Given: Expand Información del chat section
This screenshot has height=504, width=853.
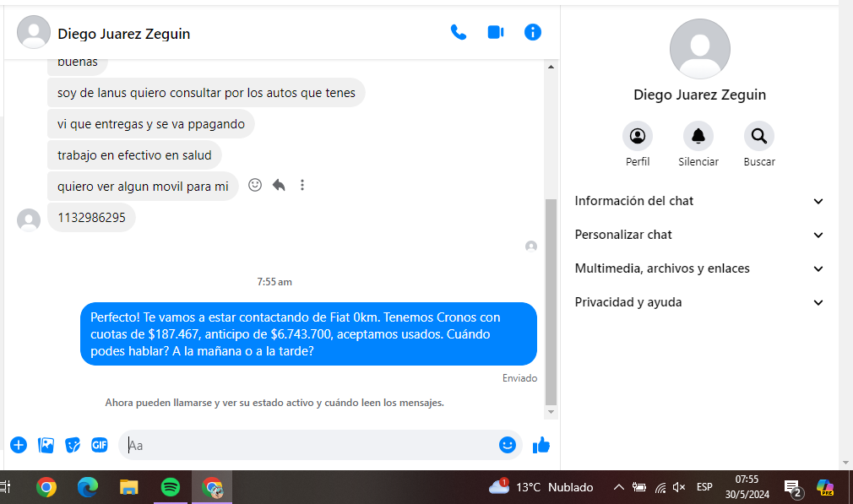Looking at the screenshot, I should coord(698,201).
